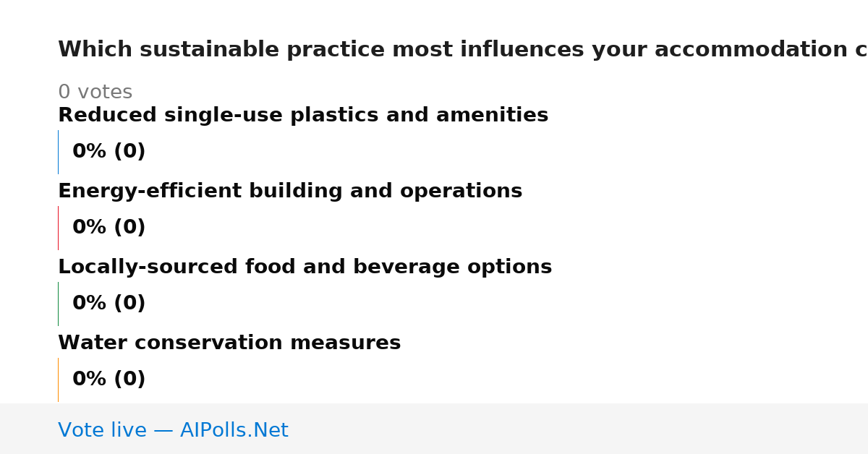Click 'AIPolls.Net' text in footer
This screenshot has height=454, width=868.
pyautogui.click(x=234, y=430)
